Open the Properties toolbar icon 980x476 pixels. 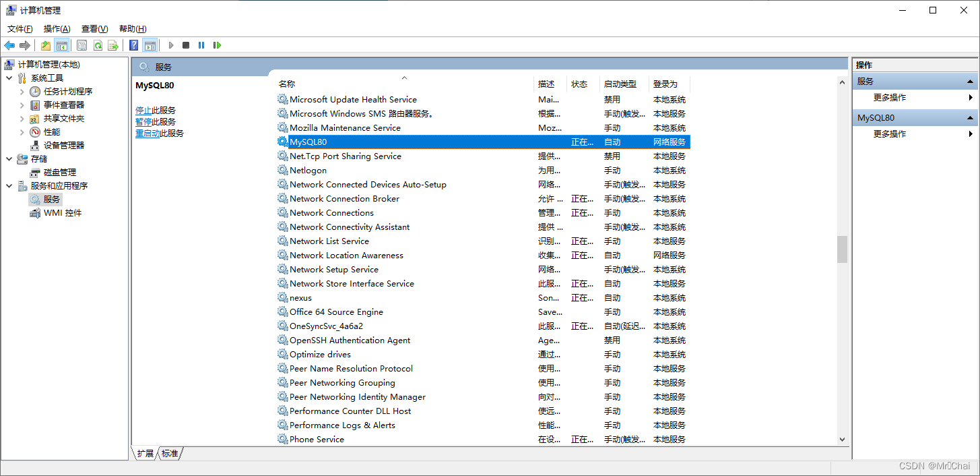click(82, 45)
